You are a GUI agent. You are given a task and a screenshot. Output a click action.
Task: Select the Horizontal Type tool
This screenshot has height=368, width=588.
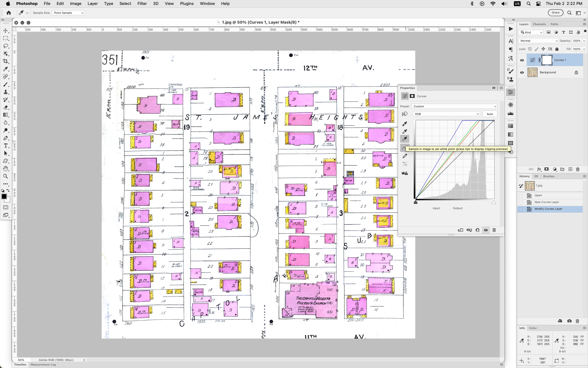point(6,146)
